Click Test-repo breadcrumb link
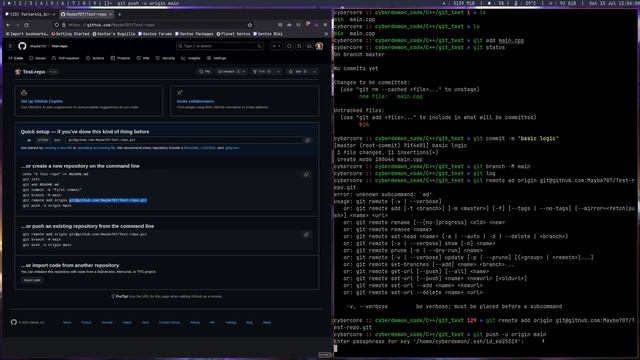 point(59,46)
